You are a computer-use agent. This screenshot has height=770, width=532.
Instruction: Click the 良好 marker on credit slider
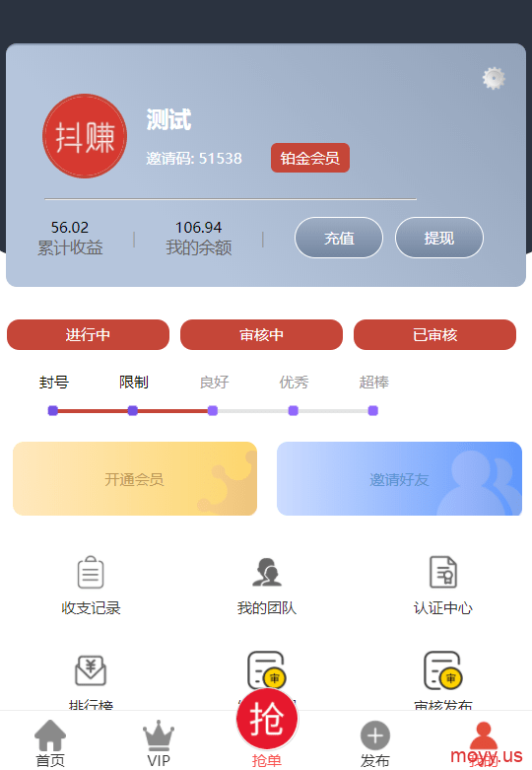pos(213,410)
